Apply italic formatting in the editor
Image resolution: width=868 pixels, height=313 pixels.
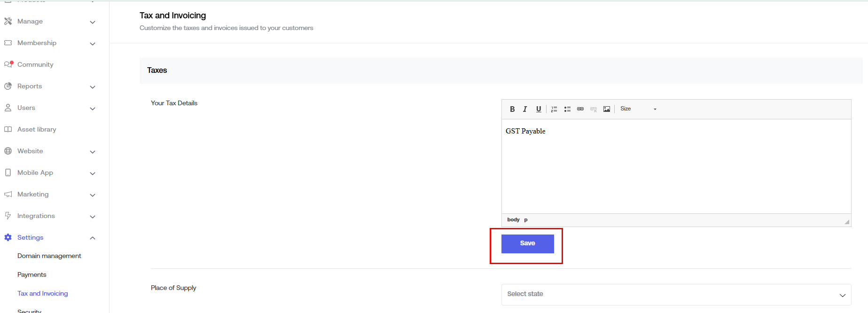525,109
